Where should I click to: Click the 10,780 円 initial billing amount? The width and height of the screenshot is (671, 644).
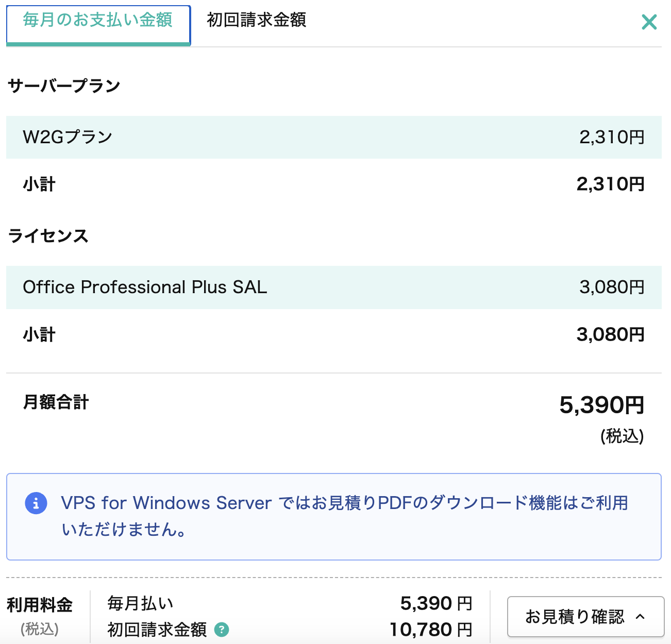430,630
